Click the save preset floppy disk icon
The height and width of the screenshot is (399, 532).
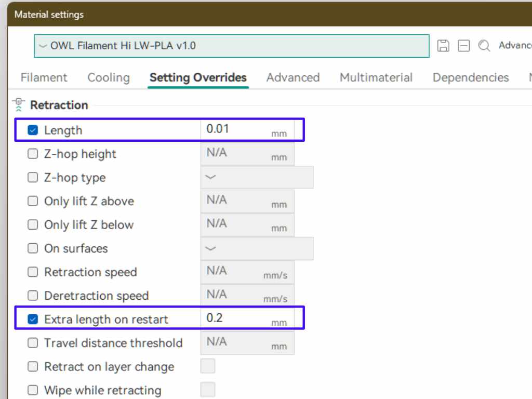[x=443, y=46]
